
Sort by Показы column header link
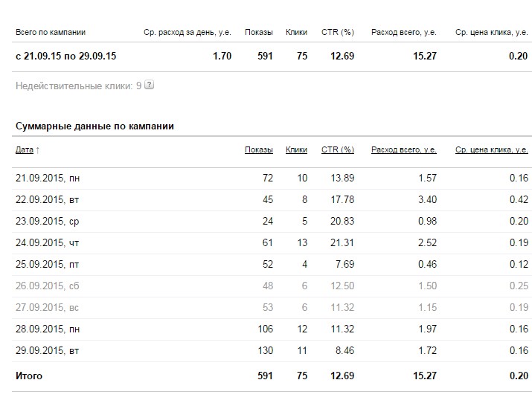258,149
